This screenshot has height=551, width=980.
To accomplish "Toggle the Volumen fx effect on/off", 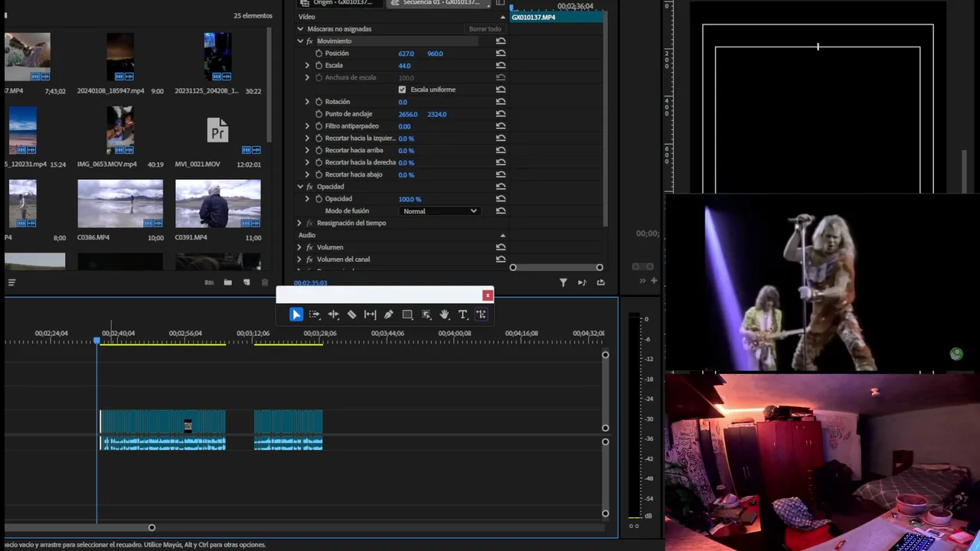I will pos(309,247).
